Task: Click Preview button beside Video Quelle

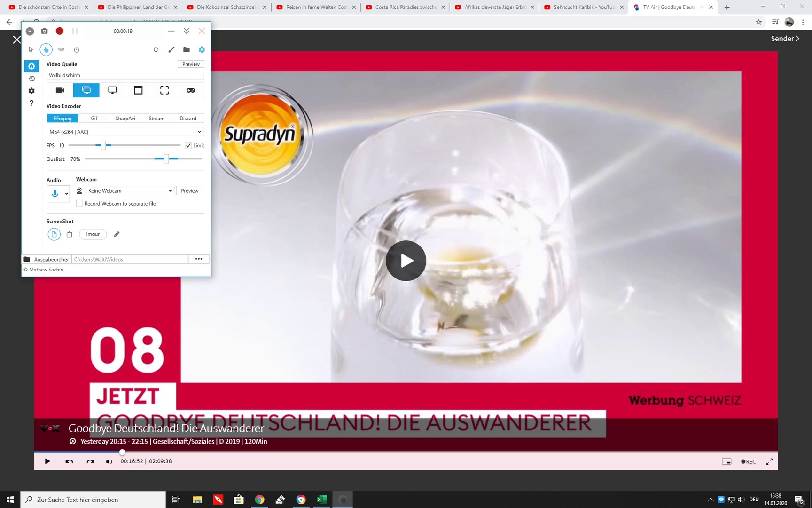Action: coord(191,64)
